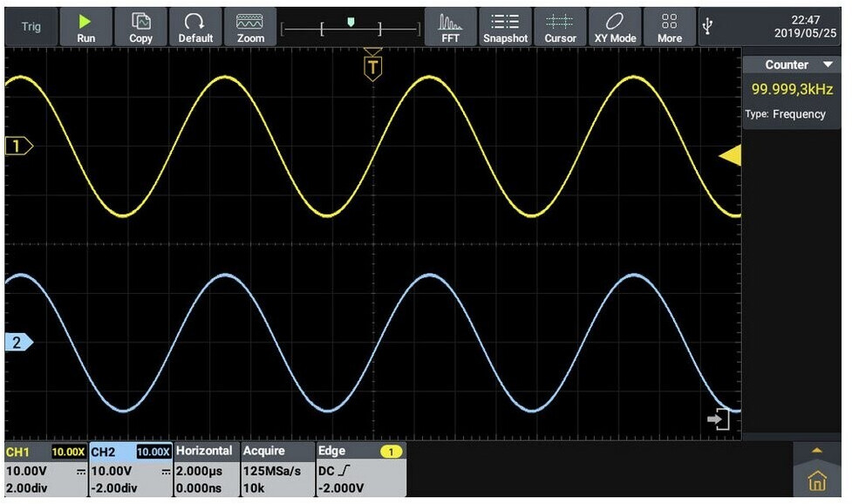Open the Zoom waveform tool
The width and height of the screenshot is (852, 504).
[x=250, y=26]
